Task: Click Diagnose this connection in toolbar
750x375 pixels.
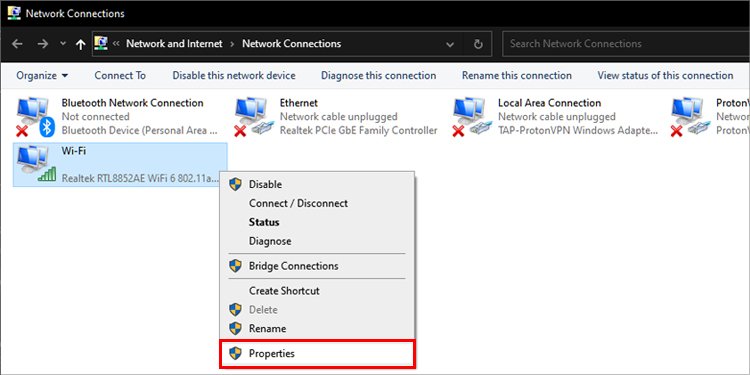Action: click(378, 76)
